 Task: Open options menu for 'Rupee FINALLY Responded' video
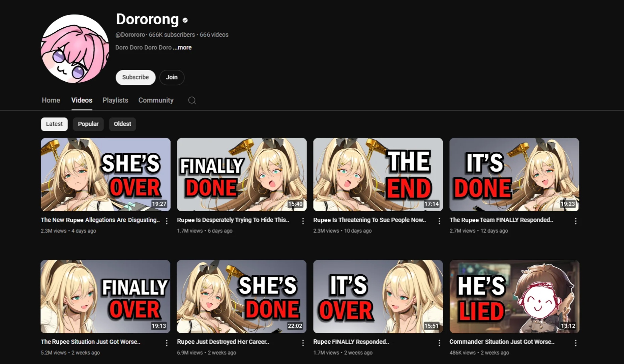(439, 343)
